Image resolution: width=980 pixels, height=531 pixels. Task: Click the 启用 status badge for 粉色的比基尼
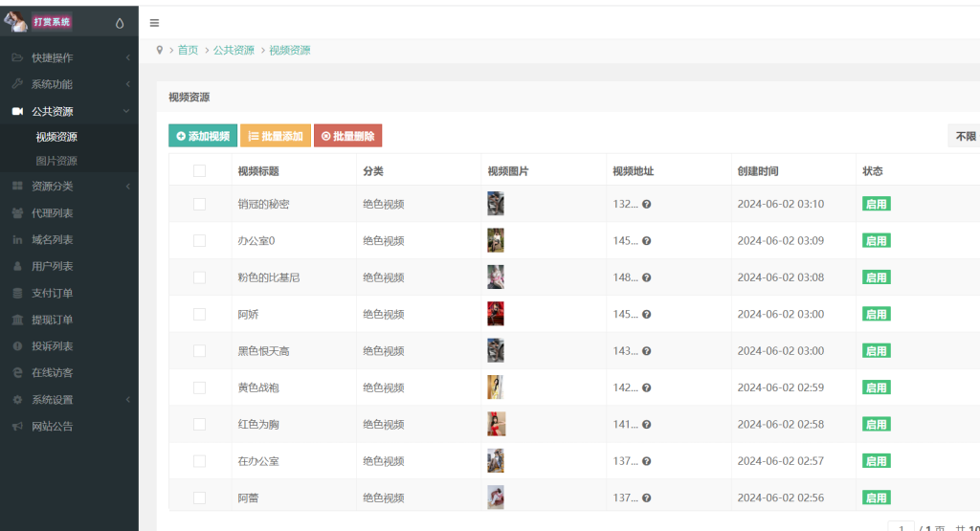point(876,277)
